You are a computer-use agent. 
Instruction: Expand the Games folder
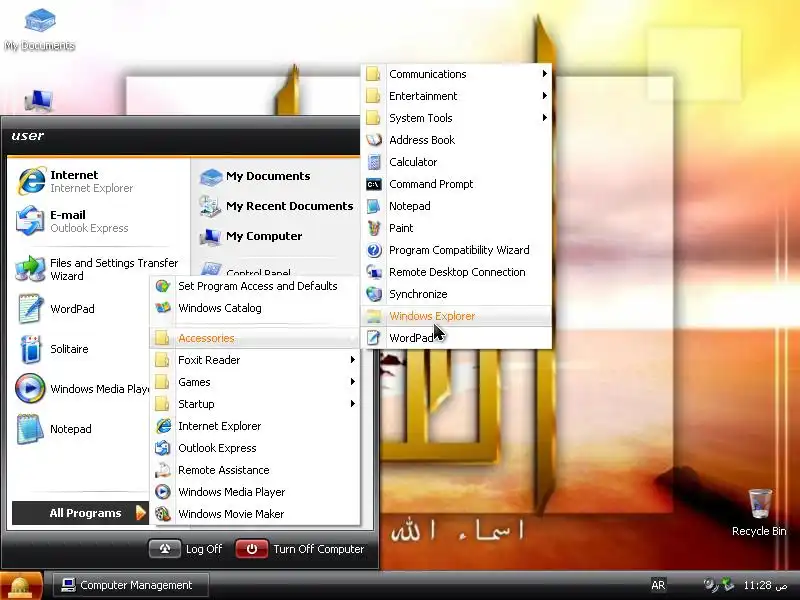(x=255, y=382)
